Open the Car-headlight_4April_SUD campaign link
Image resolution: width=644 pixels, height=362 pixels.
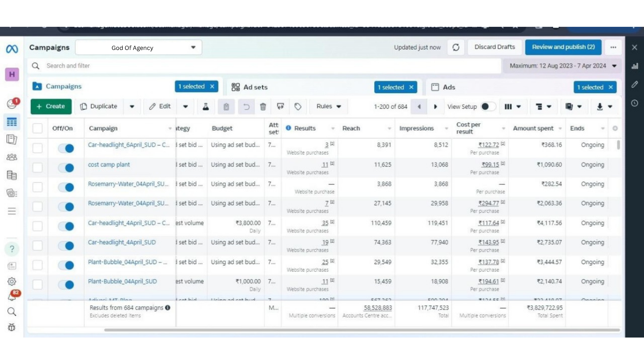pos(122,242)
